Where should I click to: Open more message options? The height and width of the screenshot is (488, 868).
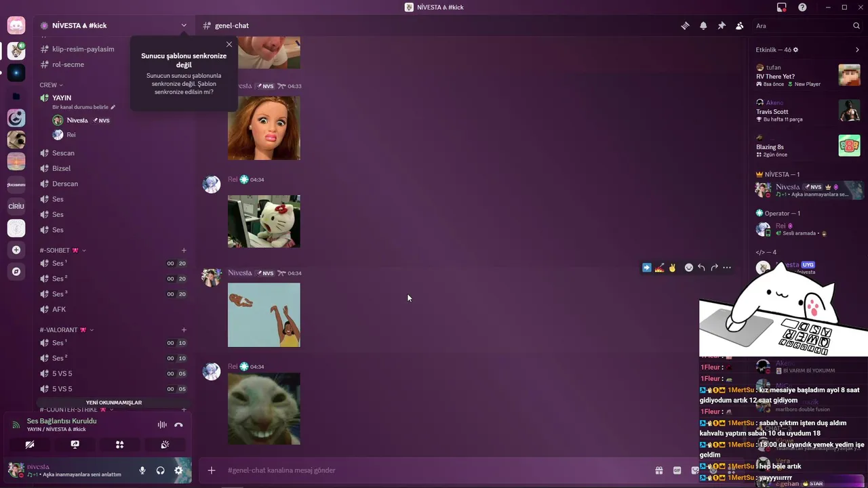pyautogui.click(x=727, y=268)
